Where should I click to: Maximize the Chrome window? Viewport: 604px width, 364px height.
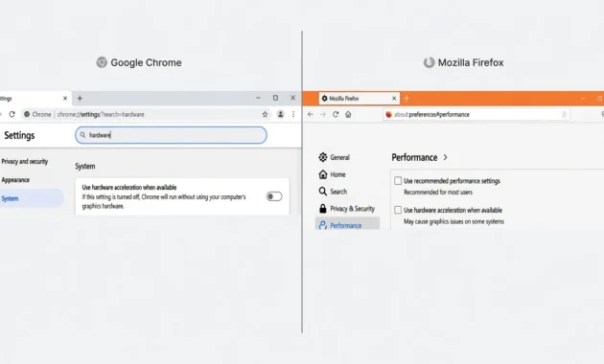click(x=275, y=98)
